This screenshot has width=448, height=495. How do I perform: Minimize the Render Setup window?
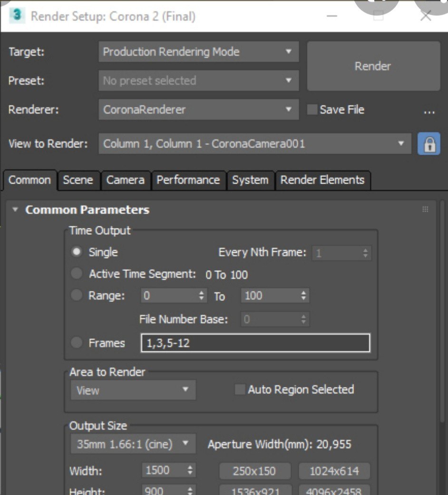click(332, 15)
